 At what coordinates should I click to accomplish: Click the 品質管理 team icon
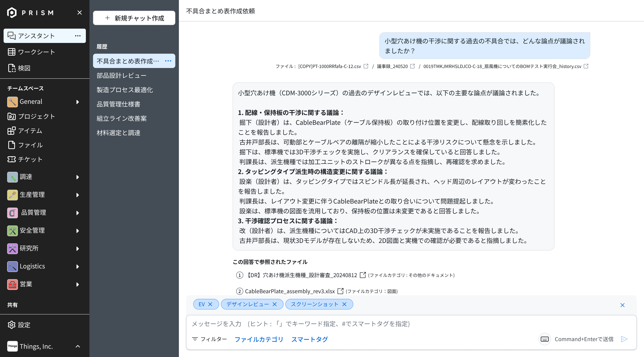tap(12, 212)
